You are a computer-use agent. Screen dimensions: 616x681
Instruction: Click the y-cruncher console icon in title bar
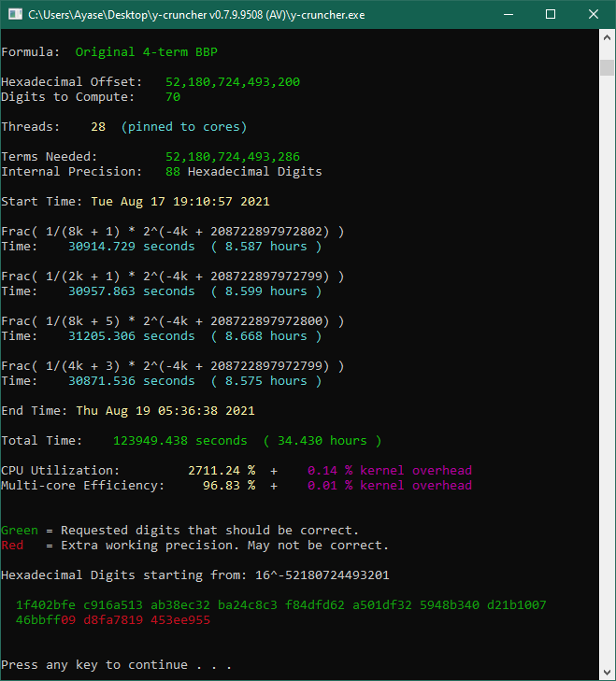tap(14, 14)
